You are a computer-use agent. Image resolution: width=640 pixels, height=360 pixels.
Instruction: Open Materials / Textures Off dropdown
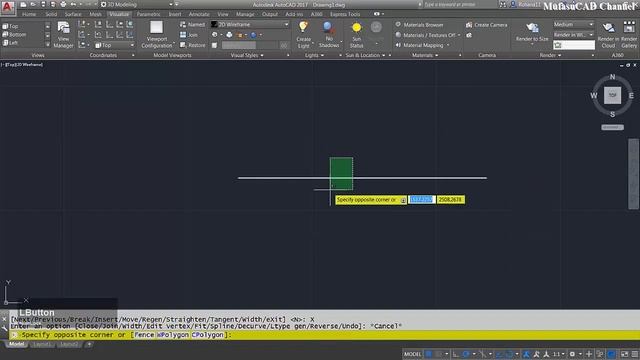pos(428,35)
